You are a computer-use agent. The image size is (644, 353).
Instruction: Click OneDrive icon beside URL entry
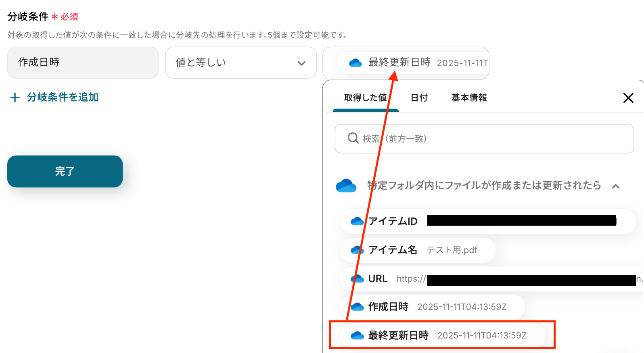(x=357, y=278)
